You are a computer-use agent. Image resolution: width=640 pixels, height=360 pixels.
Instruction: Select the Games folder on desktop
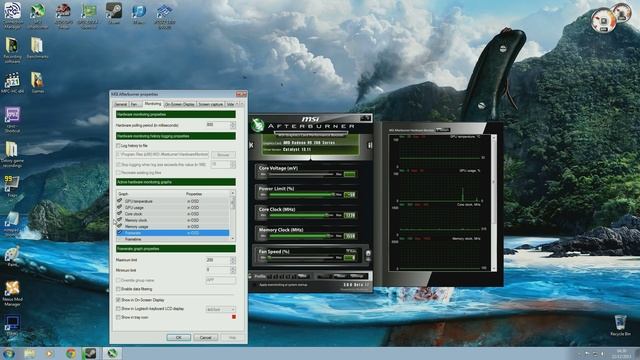tap(37, 82)
